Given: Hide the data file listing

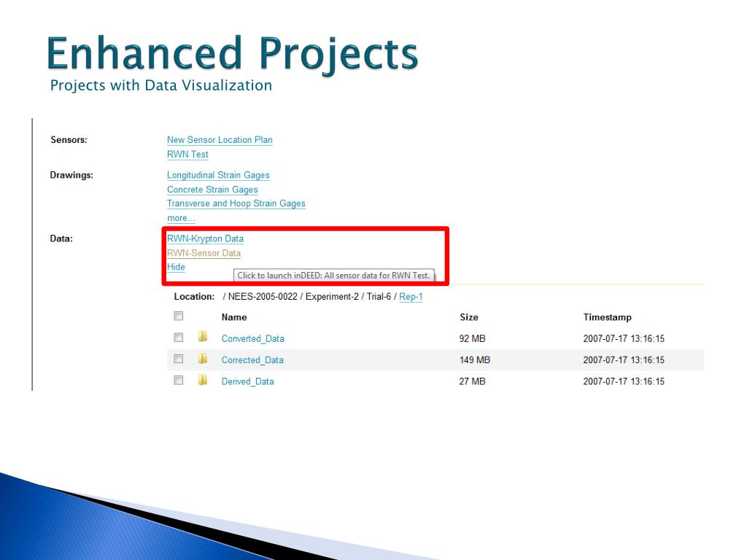Looking at the screenshot, I should [176, 267].
